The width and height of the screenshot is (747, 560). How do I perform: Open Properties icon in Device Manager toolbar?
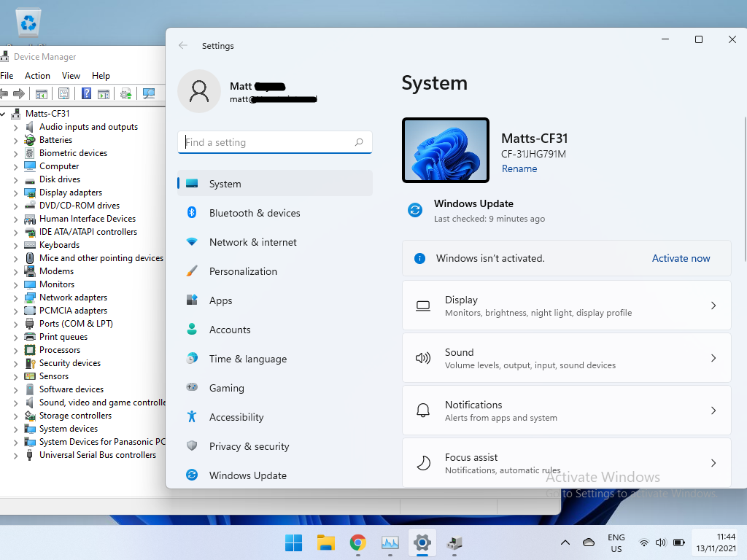(x=64, y=93)
